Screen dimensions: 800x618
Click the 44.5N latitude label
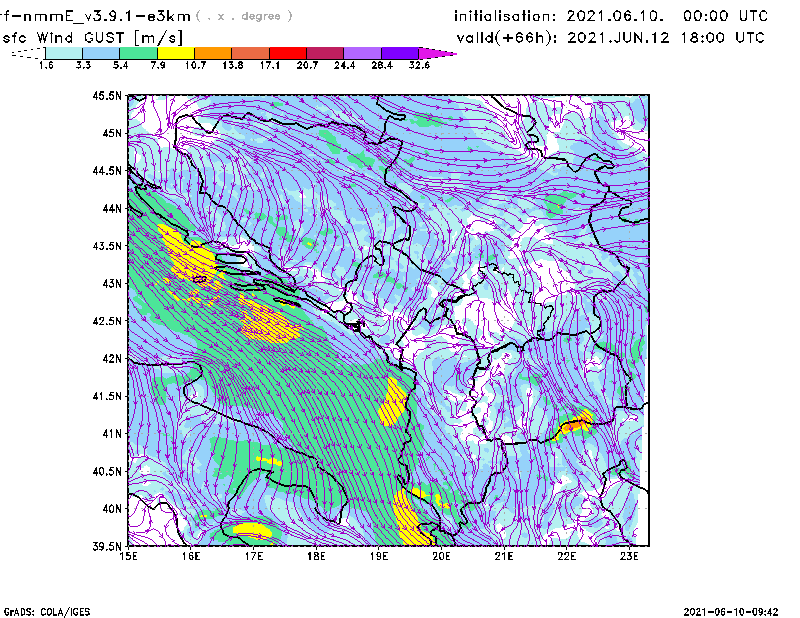pyautogui.click(x=107, y=170)
